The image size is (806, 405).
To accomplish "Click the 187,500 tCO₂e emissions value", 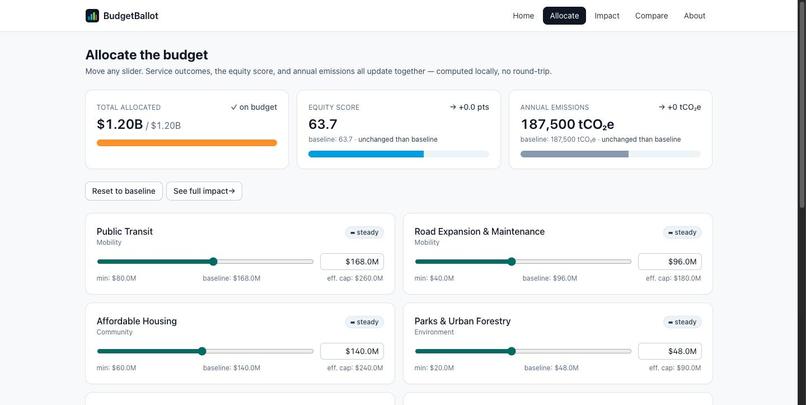I will [567, 124].
